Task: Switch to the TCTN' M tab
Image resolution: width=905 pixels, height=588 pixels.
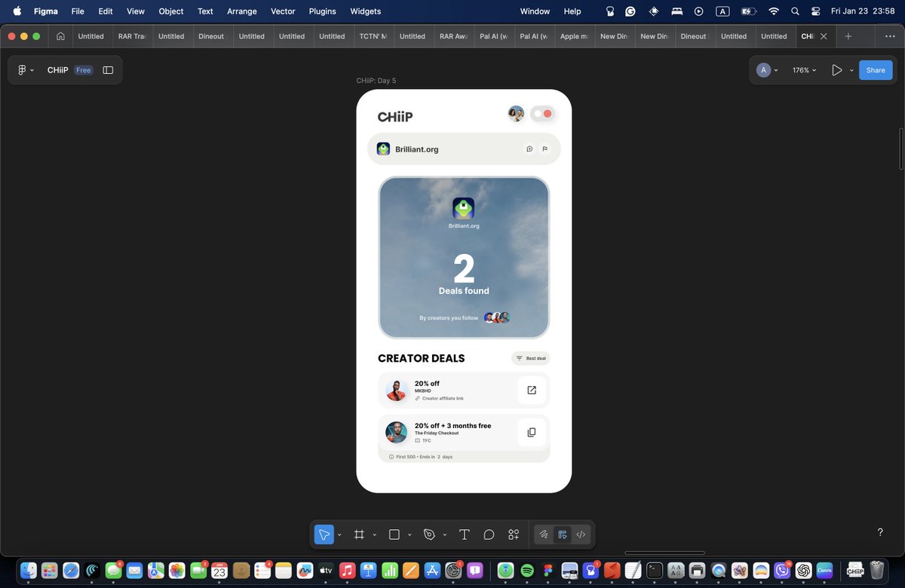Action: tap(373, 36)
